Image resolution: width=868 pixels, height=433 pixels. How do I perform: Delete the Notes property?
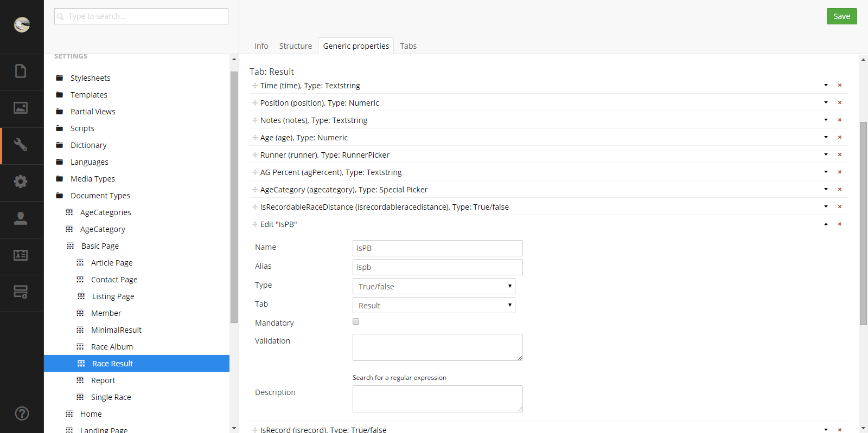(840, 120)
